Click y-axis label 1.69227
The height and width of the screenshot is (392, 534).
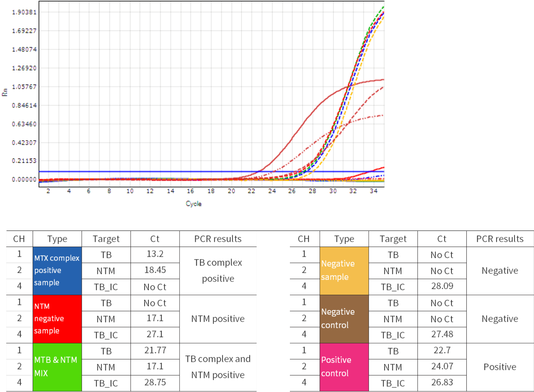pos(24,31)
